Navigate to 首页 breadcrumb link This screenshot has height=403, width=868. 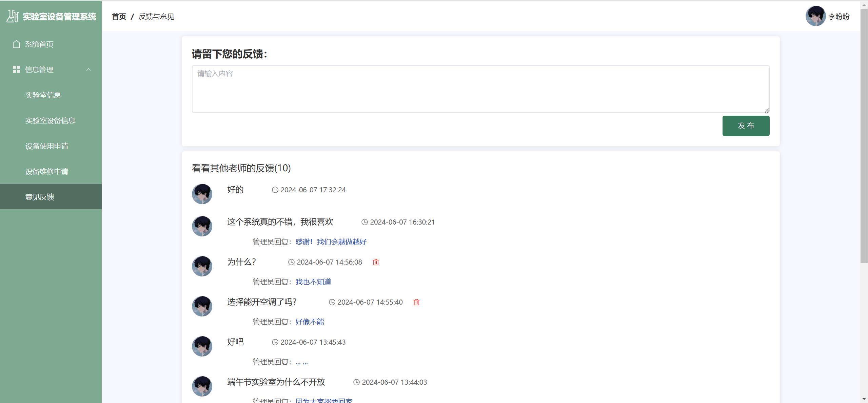tap(119, 16)
